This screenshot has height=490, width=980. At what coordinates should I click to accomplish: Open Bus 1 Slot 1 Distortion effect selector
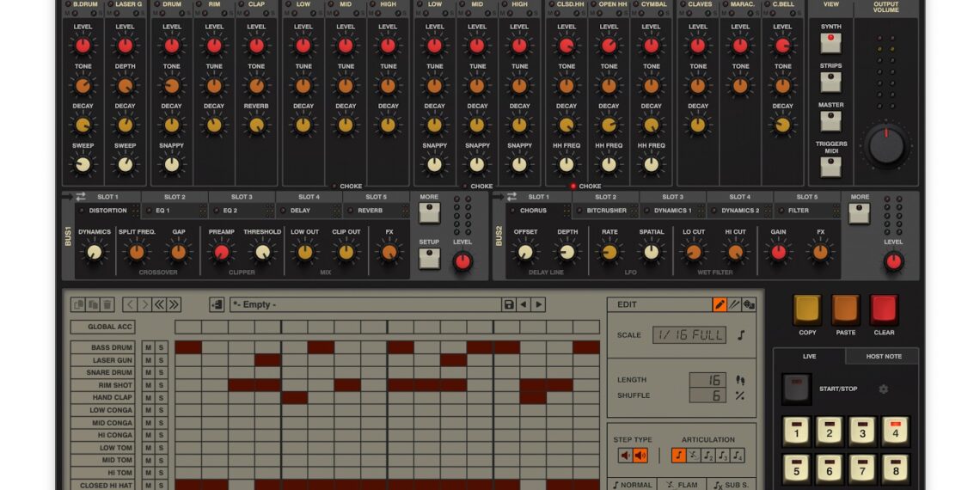tap(107, 211)
